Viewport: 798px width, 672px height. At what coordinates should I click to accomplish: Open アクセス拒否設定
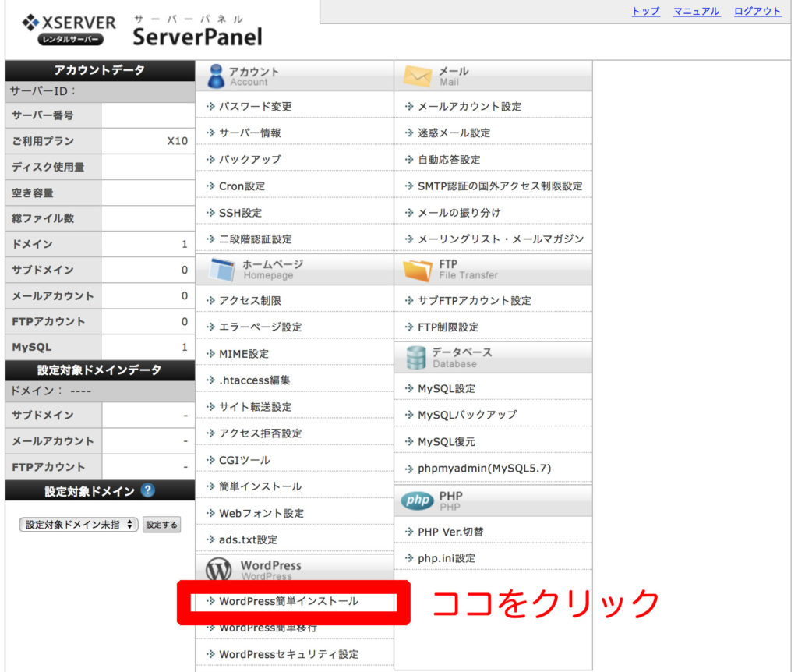pos(260,433)
